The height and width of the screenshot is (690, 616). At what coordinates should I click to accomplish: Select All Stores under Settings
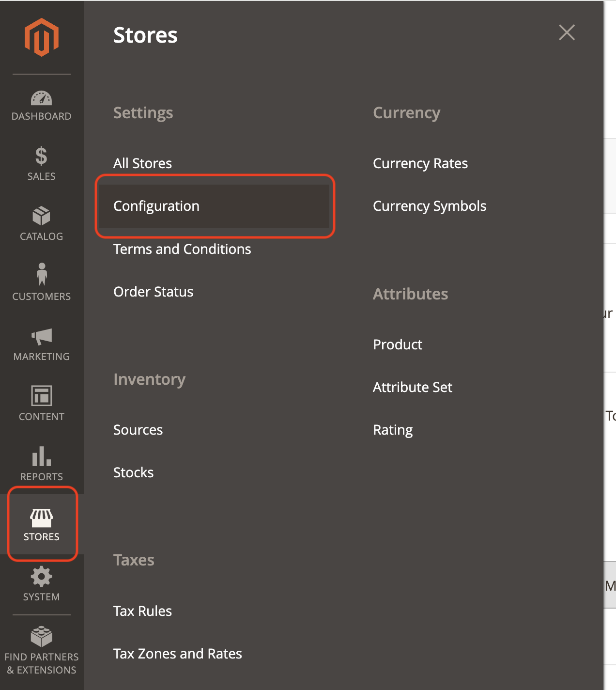tap(142, 163)
